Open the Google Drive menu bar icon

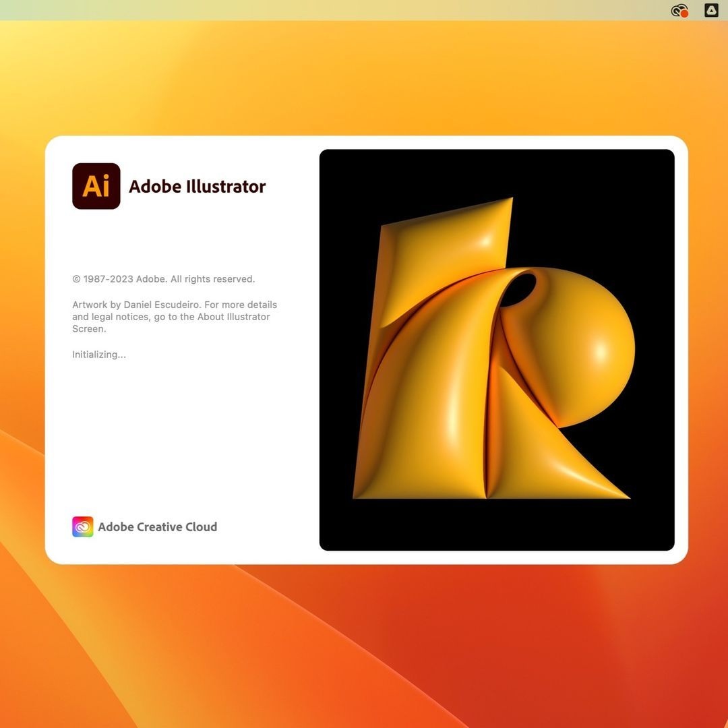711,10
